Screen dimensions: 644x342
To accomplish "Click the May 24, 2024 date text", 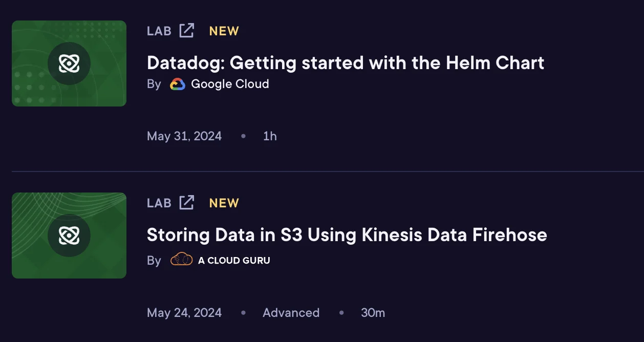I will click(184, 312).
